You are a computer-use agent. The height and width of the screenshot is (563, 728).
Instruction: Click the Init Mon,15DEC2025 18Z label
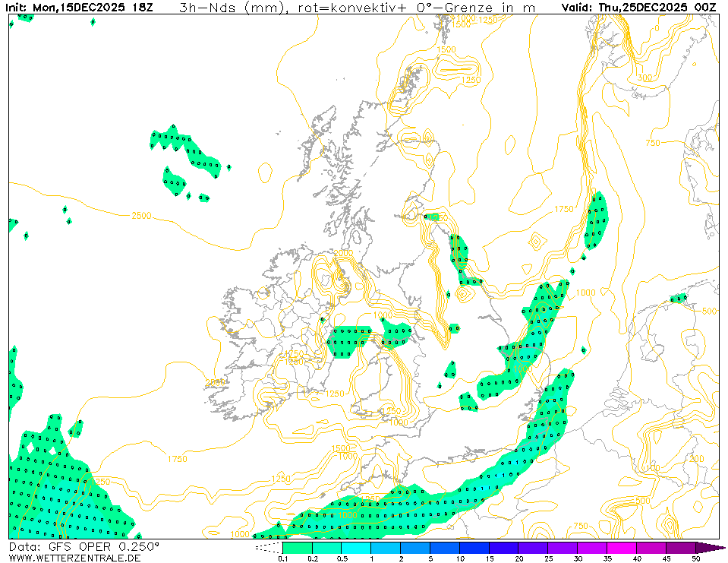coord(78,7)
